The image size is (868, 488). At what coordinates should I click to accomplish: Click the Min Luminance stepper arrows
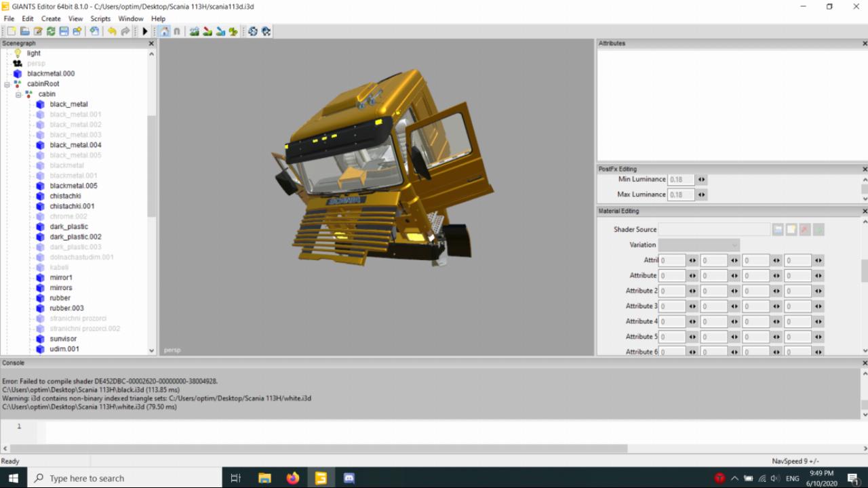click(x=701, y=180)
